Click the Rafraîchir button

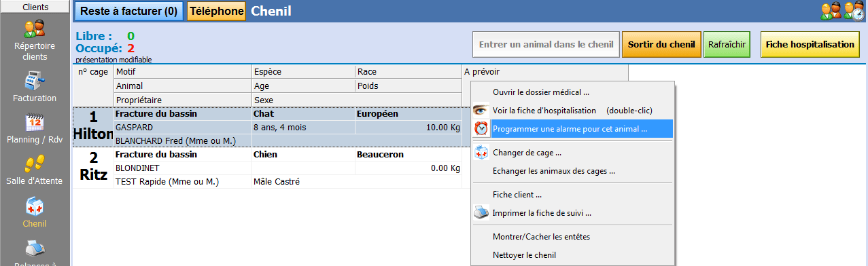click(x=727, y=45)
